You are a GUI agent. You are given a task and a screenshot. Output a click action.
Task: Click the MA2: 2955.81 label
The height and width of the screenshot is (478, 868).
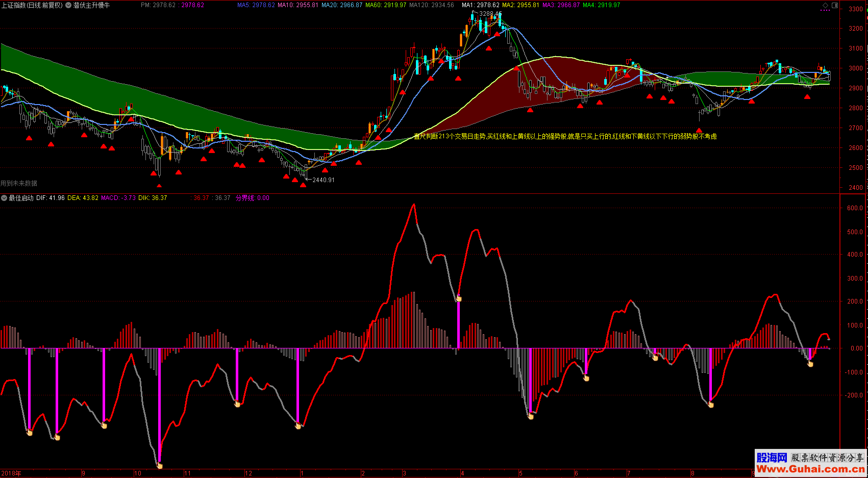(x=520, y=5)
